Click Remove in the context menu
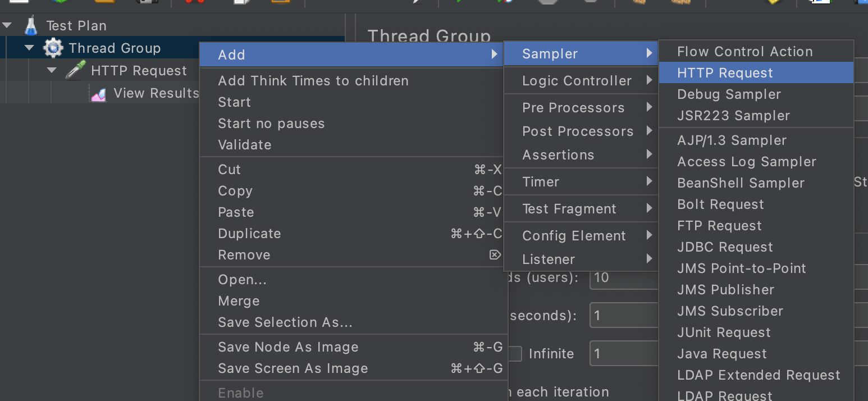The width and height of the screenshot is (868, 401). pos(244,255)
